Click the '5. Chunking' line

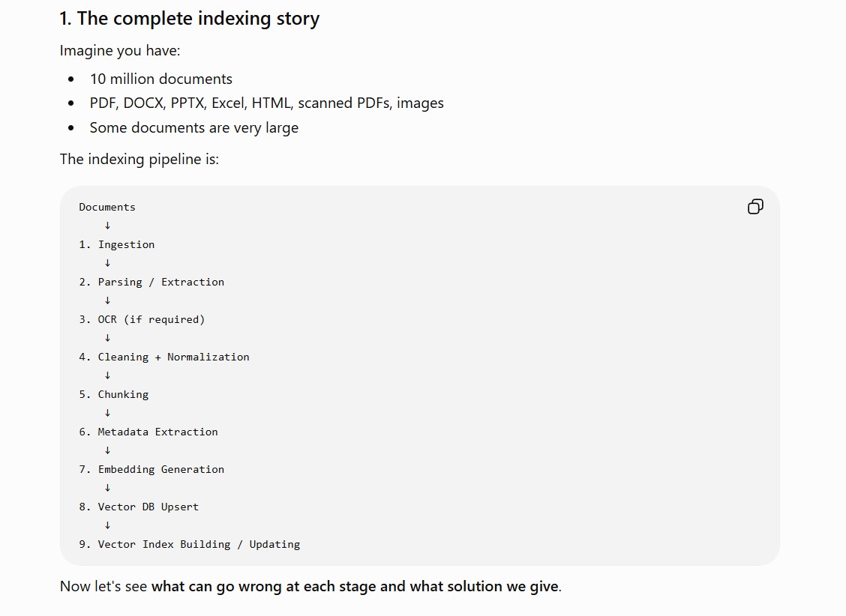(x=114, y=394)
